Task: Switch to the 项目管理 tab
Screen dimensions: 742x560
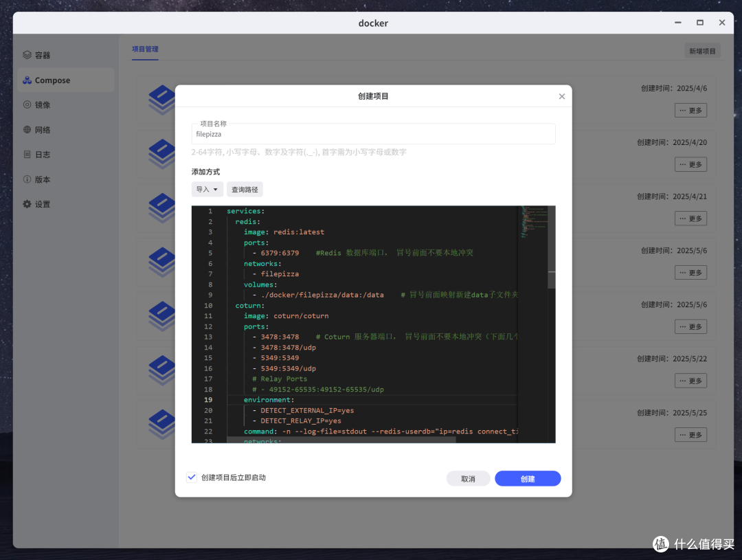Action: click(x=145, y=49)
